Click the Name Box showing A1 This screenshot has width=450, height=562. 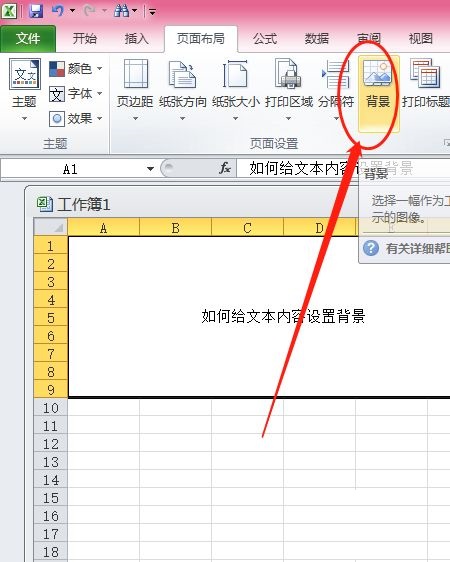tap(70, 168)
